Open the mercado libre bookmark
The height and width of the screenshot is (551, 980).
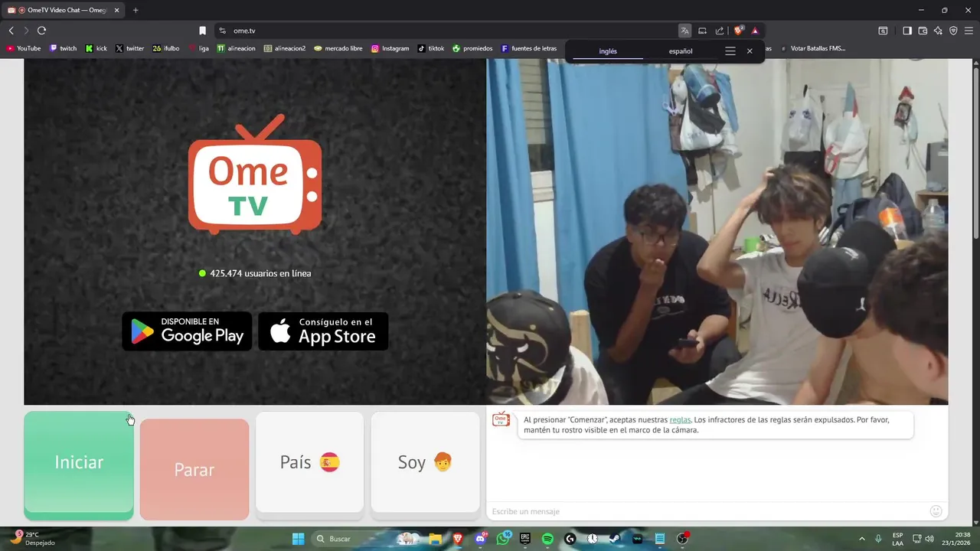tap(338, 48)
